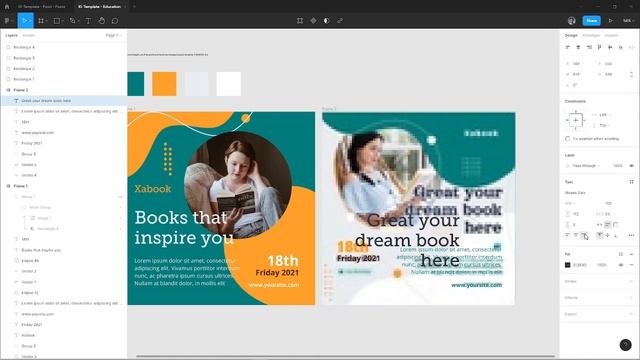Open the font family dropdown
This screenshot has width=640, height=360.
click(x=576, y=193)
